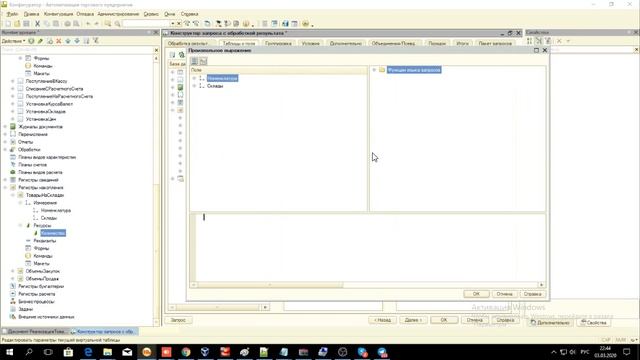The height and width of the screenshot is (360, 640).
Task: Click the move down arrow in configuration toolbar
Action: click(x=77, y=41)
